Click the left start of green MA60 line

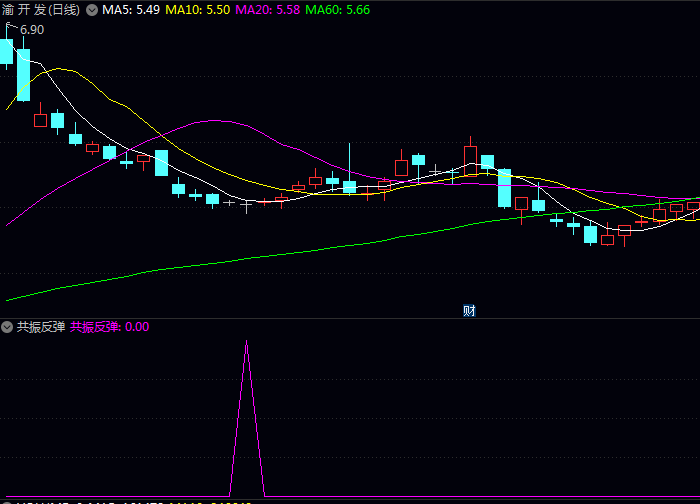8,299
